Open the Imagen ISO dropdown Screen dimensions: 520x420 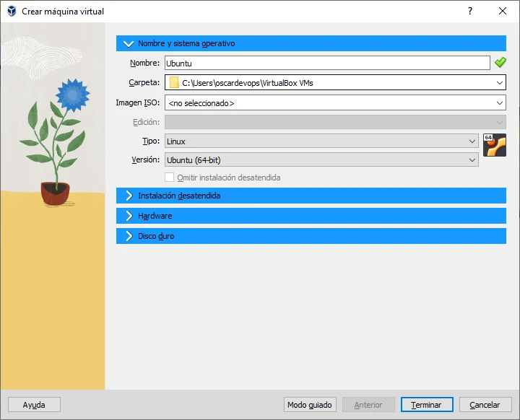coord(335,102)
